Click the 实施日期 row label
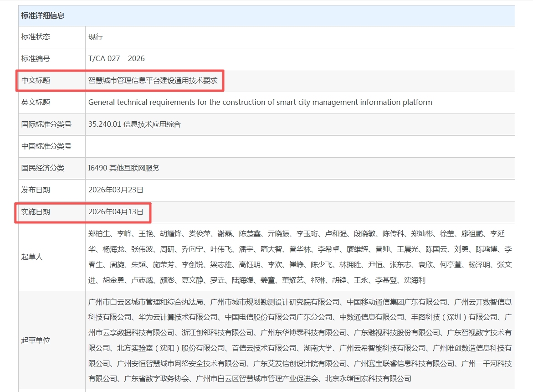 (x=36, y=212)
